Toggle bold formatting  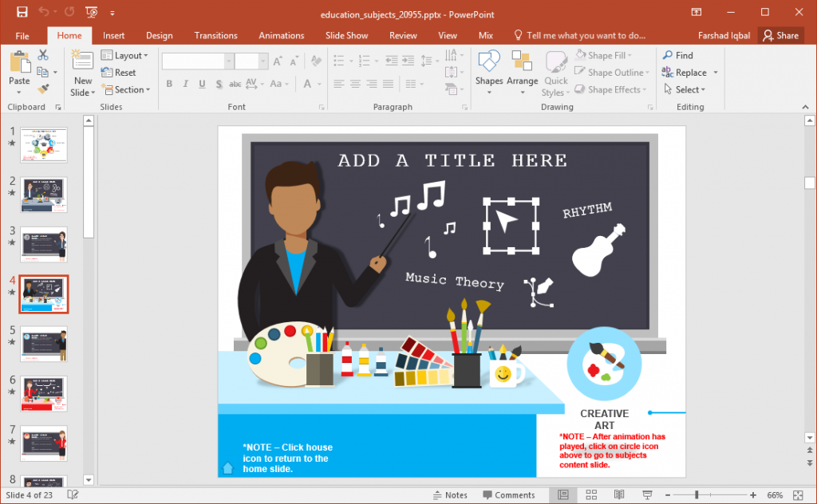click(x=168, y=83)
